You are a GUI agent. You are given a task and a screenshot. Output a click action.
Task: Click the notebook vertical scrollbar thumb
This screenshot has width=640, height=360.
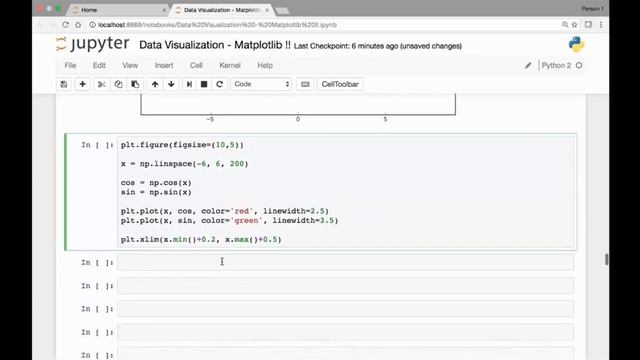tap(607, 259)
